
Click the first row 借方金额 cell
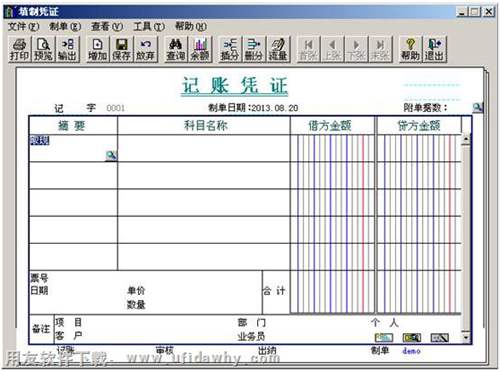332,148
